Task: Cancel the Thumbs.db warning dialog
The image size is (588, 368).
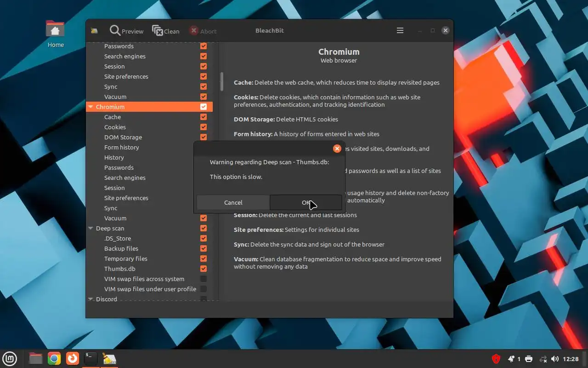Action: [x=233, y=202]
